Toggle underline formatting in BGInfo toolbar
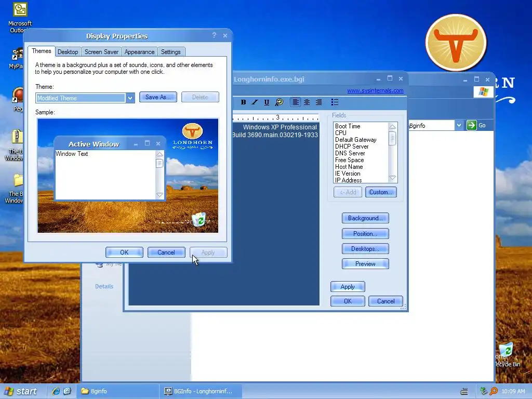Image resolution: width=532 pixels, height=399 pixels. (267, 102)
